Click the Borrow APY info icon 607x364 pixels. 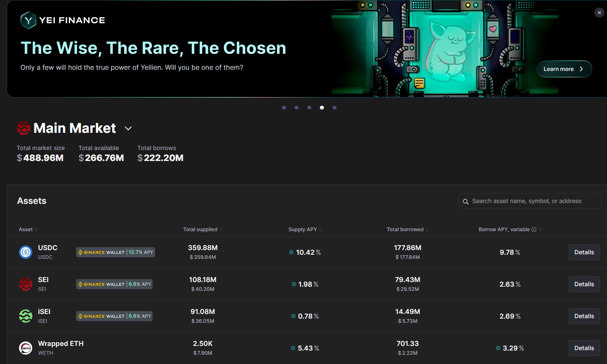coord(534,229)
